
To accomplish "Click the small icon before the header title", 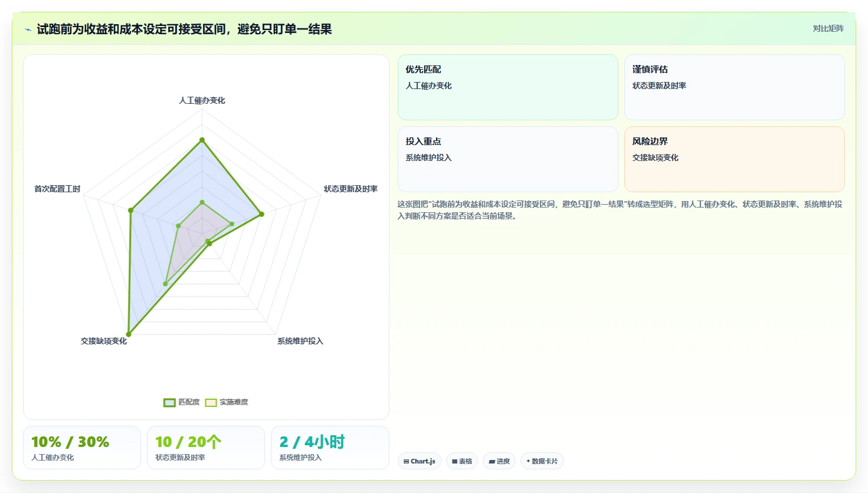I will click(28, 29).
